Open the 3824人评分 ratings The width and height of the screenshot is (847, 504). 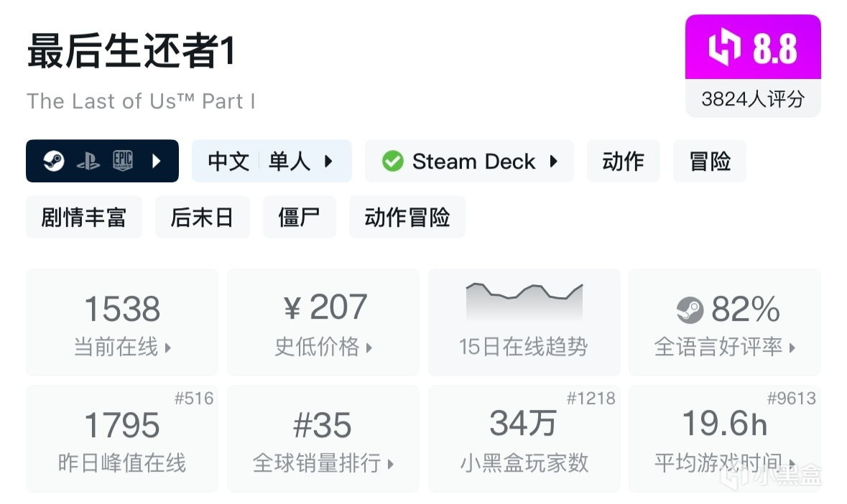(752, 98)
